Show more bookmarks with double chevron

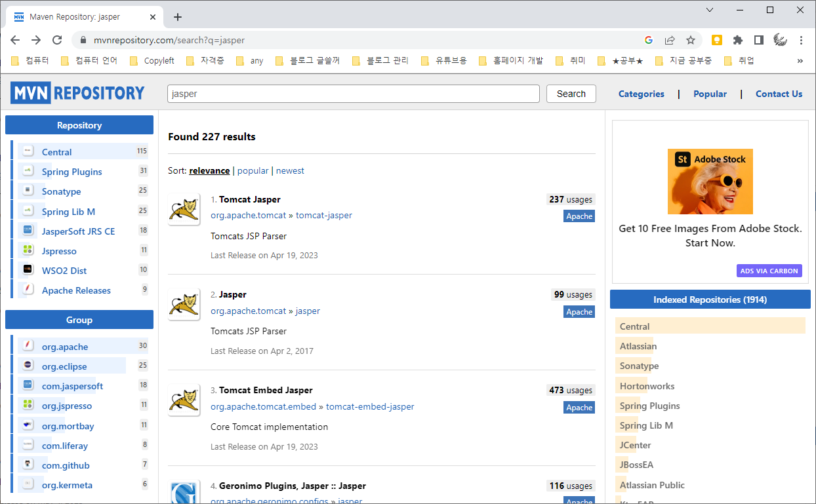(x=800, y=60)
